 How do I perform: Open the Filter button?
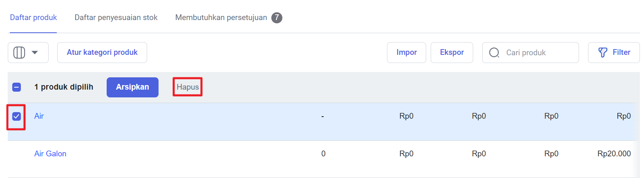pos(614,52)
